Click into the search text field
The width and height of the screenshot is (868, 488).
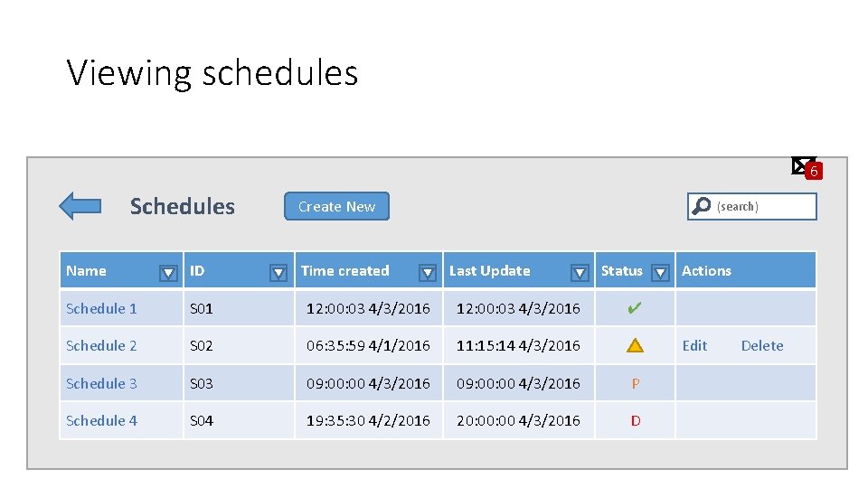[764, 207]
